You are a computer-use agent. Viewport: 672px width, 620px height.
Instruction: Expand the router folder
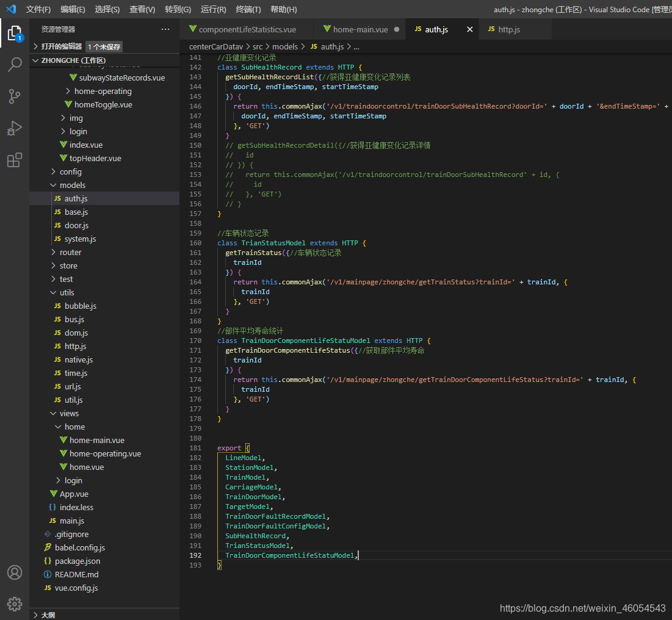coord(71,253)
